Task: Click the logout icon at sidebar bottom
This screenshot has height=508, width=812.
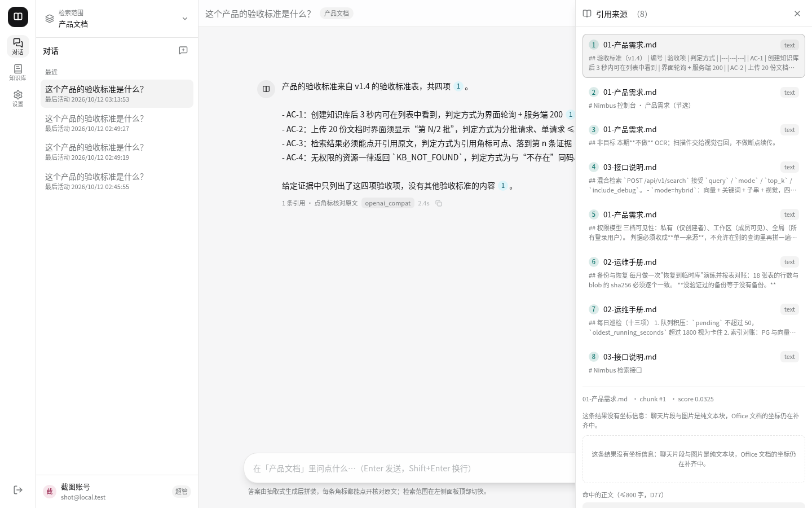Action: point(18,490)
